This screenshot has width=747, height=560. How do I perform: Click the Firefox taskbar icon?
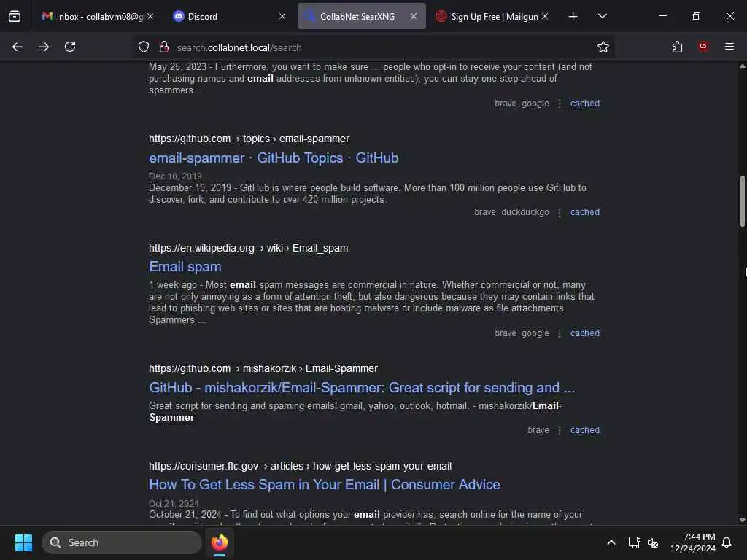[220, 542]
